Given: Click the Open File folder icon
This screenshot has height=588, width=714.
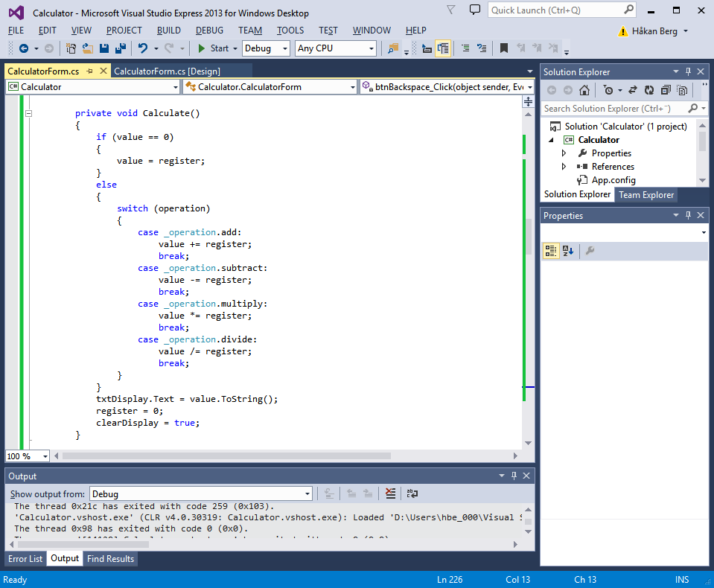Looking at the screenshot, I should point(87,48).
